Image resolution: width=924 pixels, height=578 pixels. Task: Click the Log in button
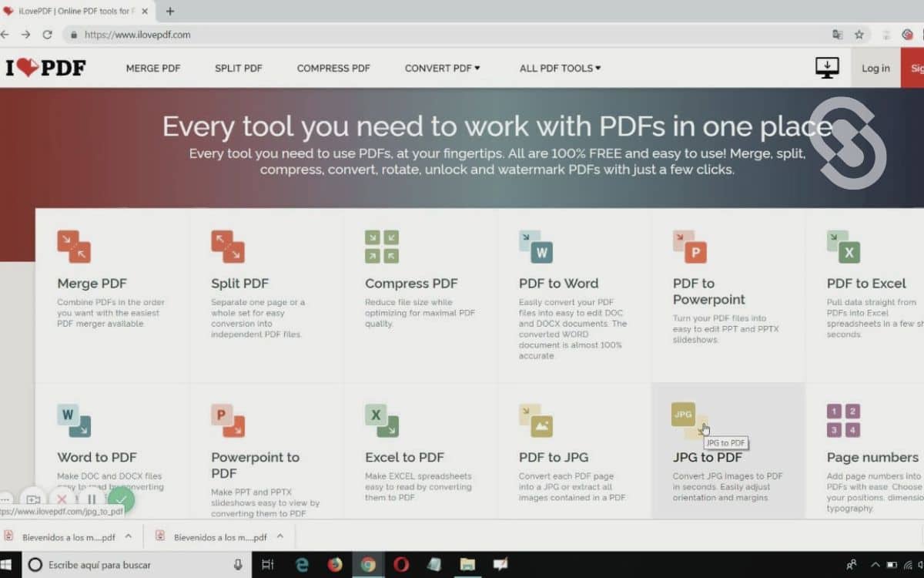tap(875, 68)
